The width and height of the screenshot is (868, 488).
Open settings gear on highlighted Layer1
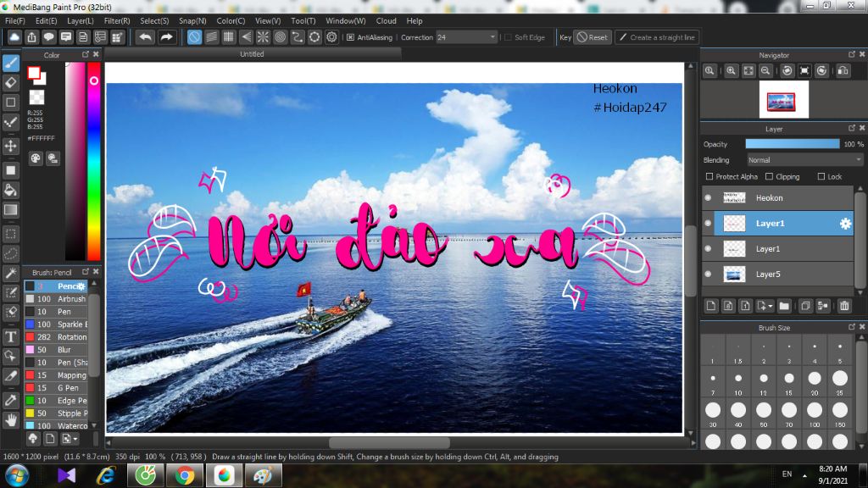tap(845, 224)
